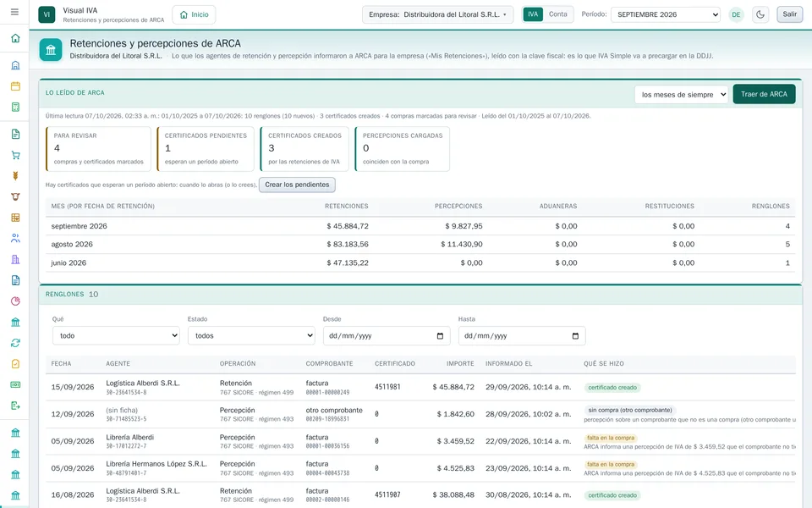Switch to Conta mode
The image size is (812, 508).
point(557,14)
